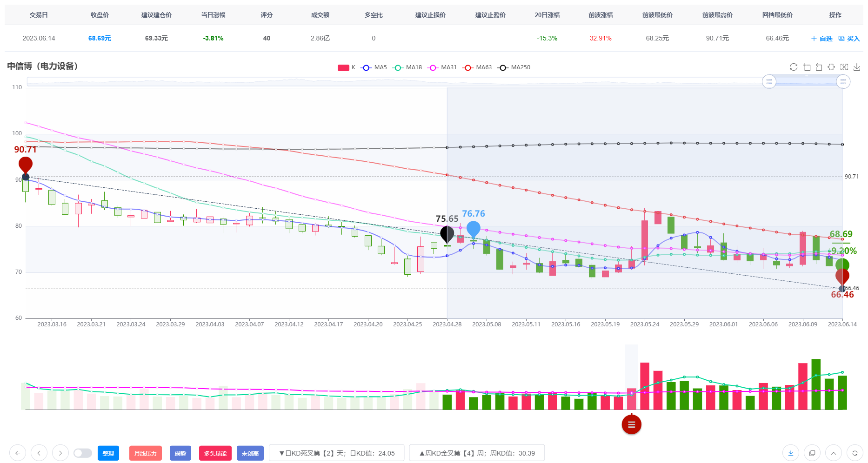
Task: Click the red round menu button below volume chart
Action: tap(631, 424)
